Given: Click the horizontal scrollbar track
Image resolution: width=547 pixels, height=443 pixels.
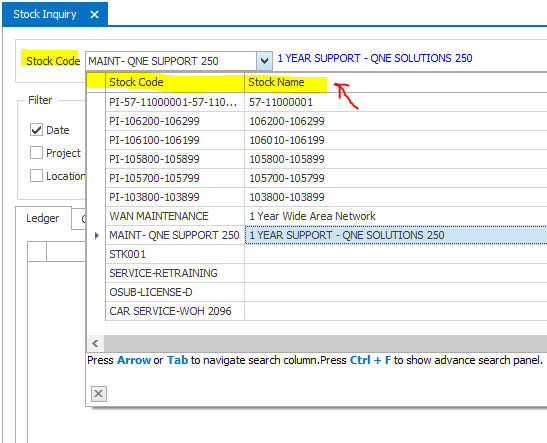Looking at the screenshot, I should (325, 344).
